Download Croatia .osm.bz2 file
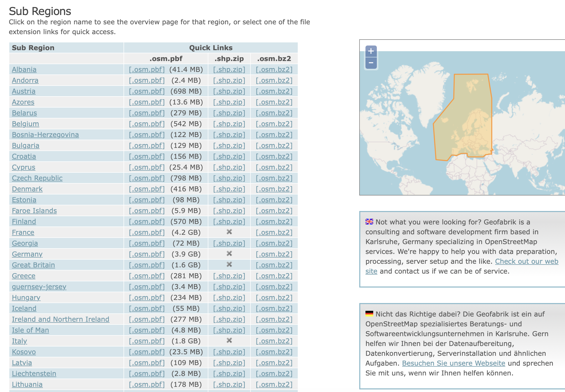This screenshot has width=565, height=392. (x=274, y=156)
